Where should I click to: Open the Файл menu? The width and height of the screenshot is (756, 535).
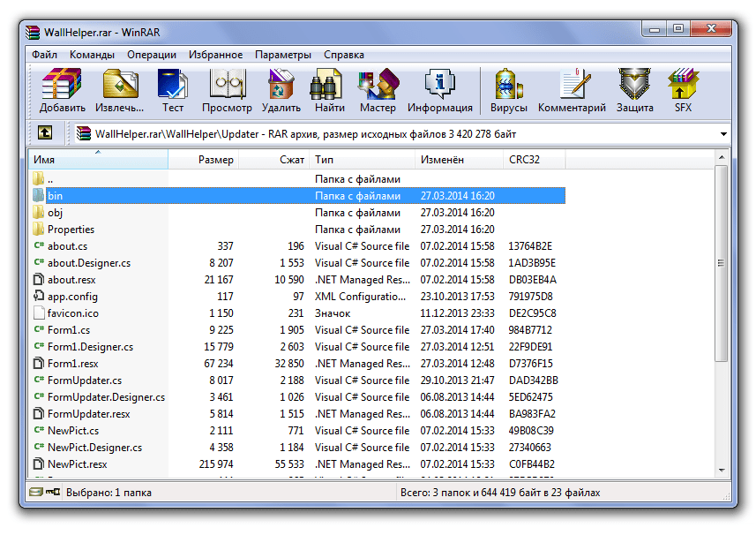coord(44,55)
